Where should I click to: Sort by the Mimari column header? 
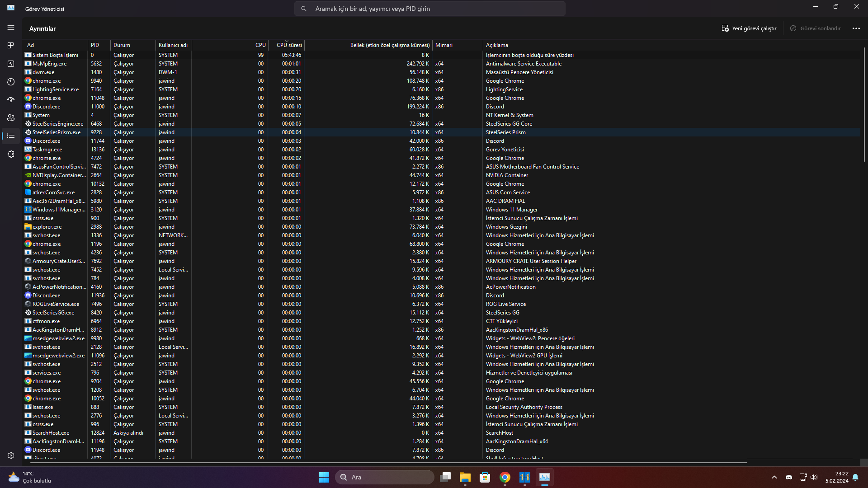[x=458, y=45]
